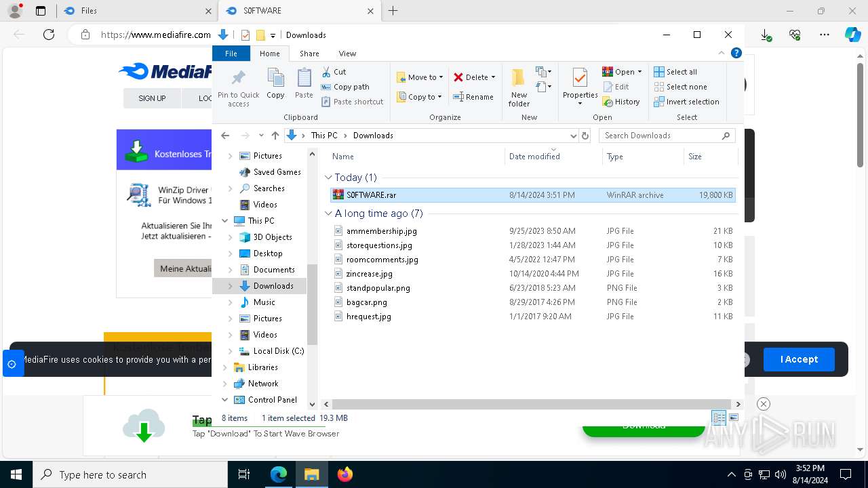Open Edge Copilot sidebar icon

click(x=852, y=35)
